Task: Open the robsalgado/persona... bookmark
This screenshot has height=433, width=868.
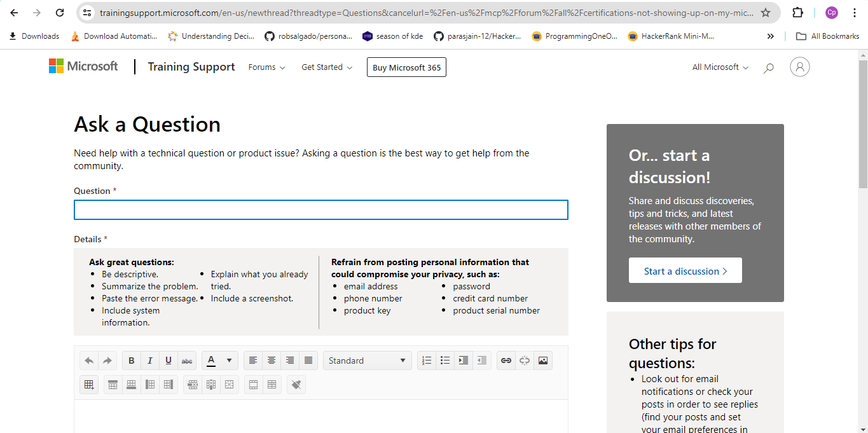Action: point(309,36)
